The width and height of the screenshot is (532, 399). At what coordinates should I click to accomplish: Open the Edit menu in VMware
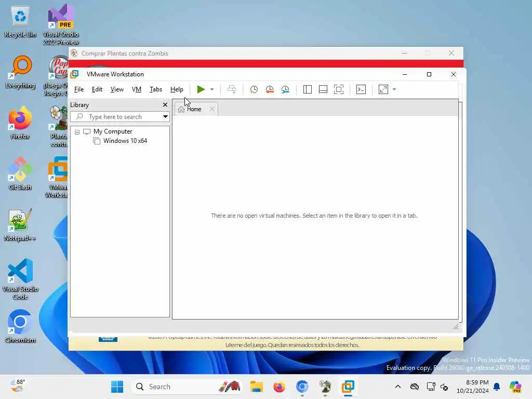[x=97, y=89]
